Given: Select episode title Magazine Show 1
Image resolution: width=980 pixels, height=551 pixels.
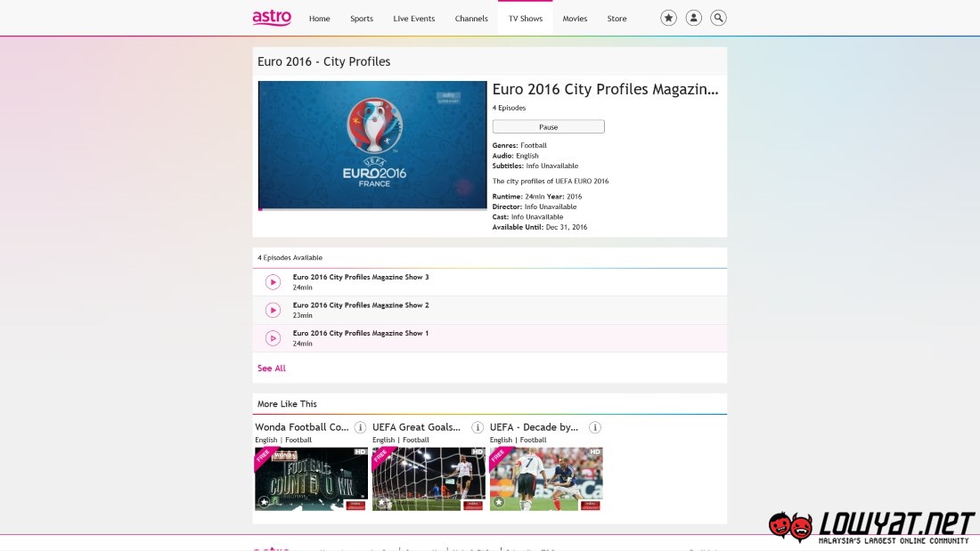Looking at the screenshot, I should pos(361,334).
